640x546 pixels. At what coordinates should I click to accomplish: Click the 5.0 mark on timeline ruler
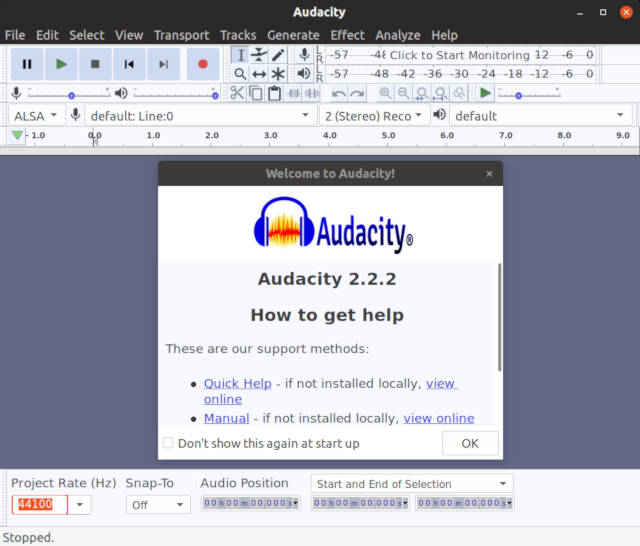click(x=388, y=135)
